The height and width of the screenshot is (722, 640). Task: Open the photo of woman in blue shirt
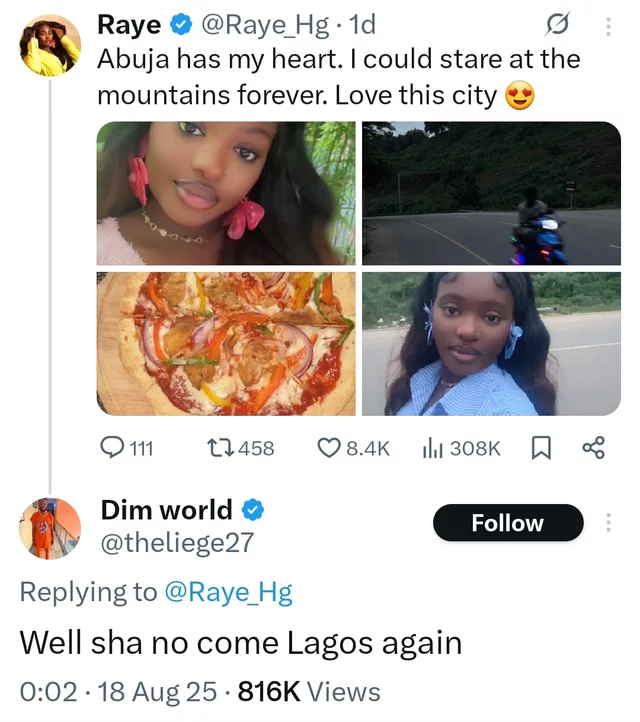[x=491, y=343]
